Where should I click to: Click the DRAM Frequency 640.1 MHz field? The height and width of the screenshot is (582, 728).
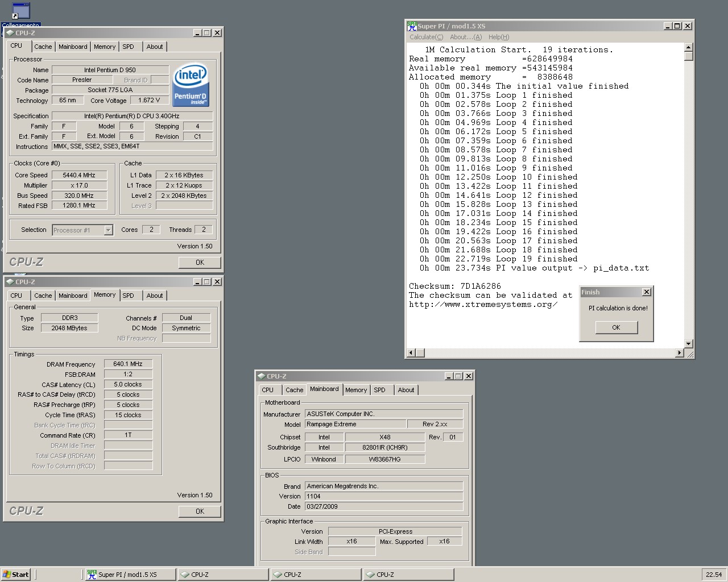coord(128,364)
